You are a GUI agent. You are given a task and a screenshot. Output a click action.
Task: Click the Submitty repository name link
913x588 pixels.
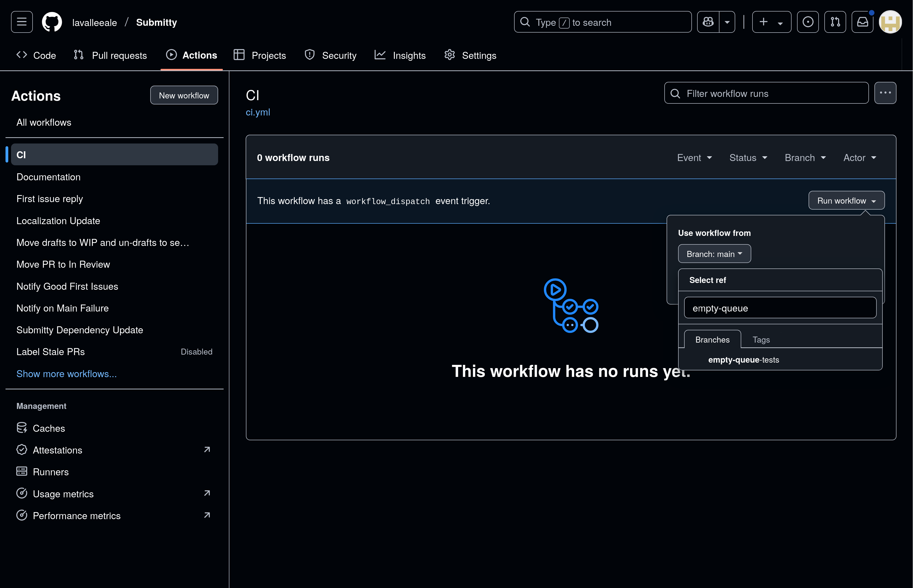point(157,23)
